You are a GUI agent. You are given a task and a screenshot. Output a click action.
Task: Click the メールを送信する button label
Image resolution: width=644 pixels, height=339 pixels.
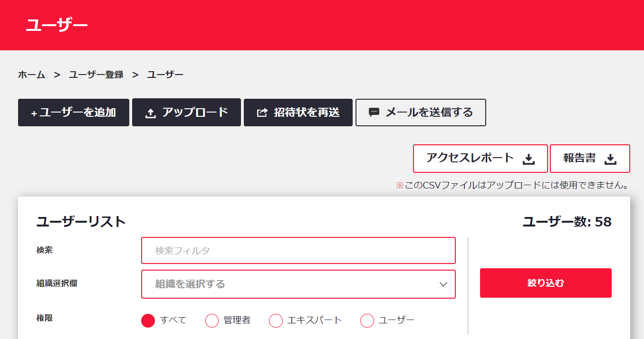(x=429, y=113)
